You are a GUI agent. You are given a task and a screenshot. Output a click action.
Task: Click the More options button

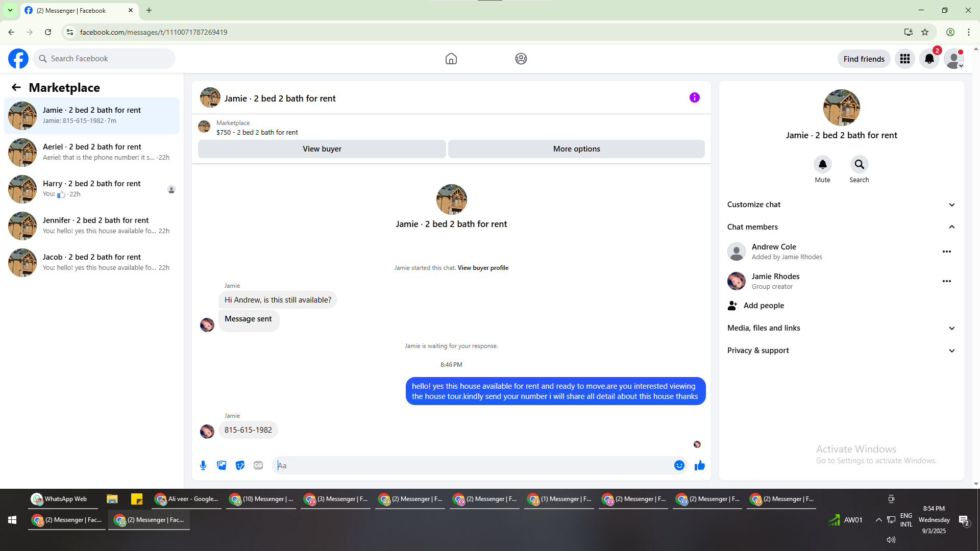[x=577, y=149]
